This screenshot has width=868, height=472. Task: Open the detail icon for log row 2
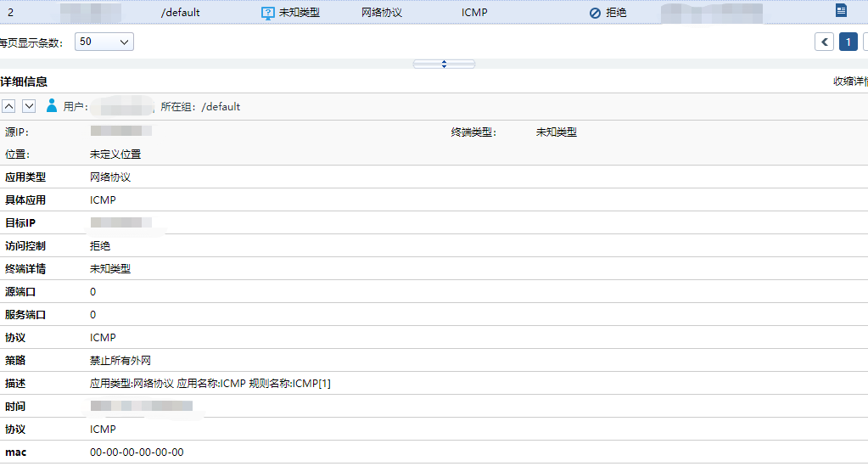pyautogui.click(x=841, y=11)
